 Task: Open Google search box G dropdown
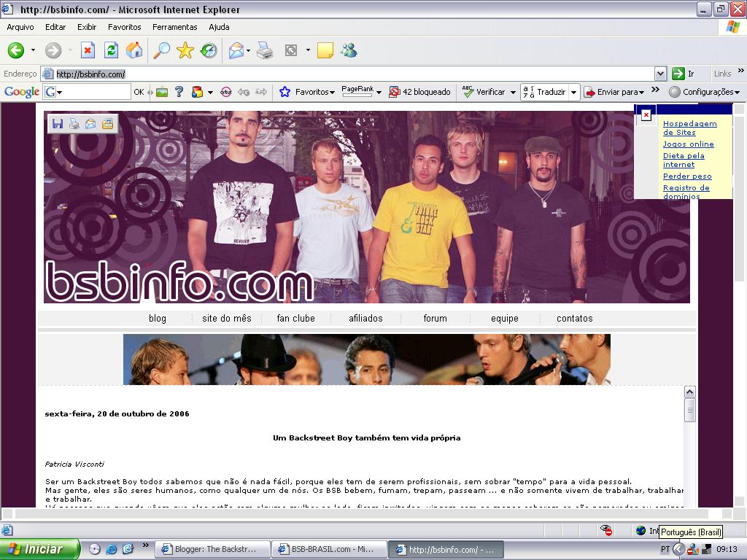[60, 92]
